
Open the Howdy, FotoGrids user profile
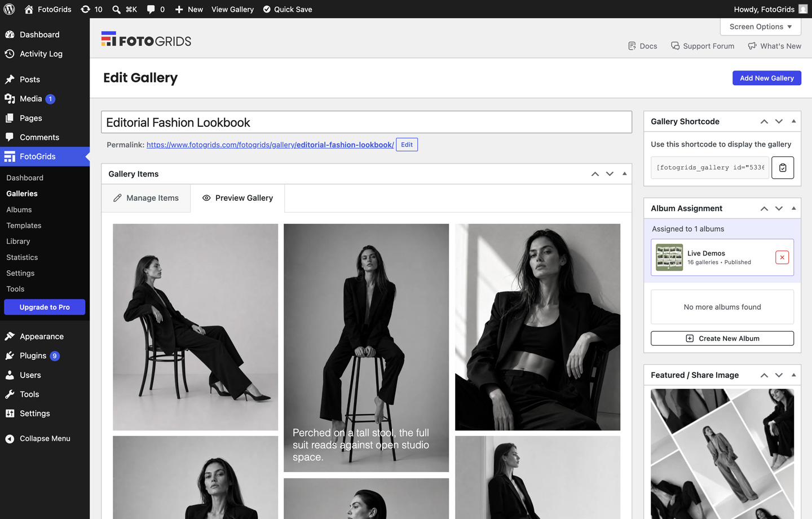770,9
